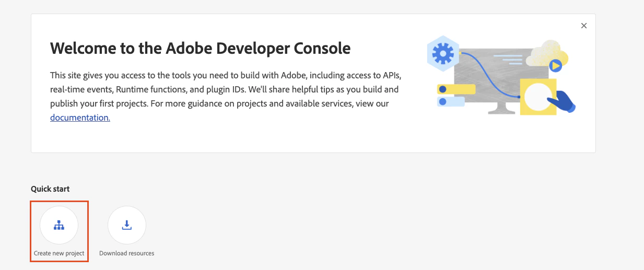Click the Welcome to the Adobe Developer Console heading
This screenshot has height=270, width=644.
click(201, 48)
